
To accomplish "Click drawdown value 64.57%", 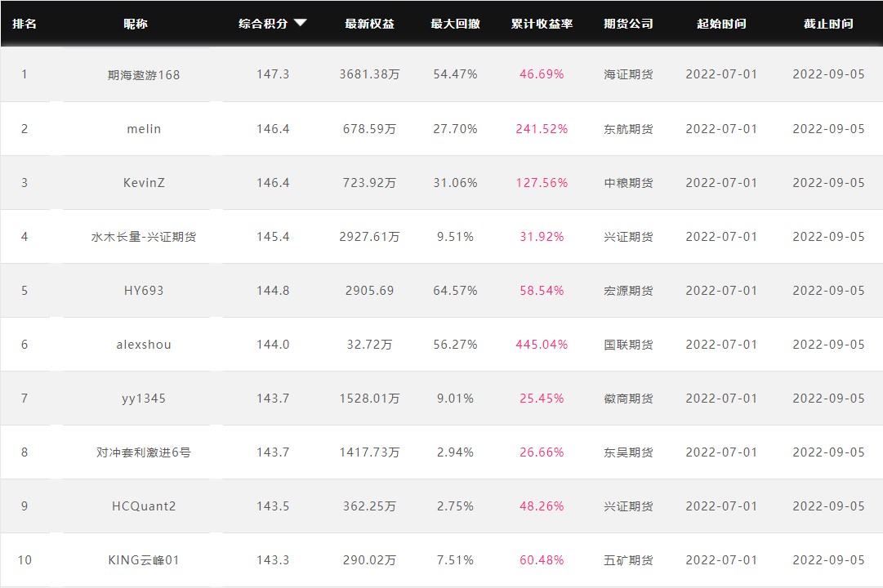I will pos(455,291).
